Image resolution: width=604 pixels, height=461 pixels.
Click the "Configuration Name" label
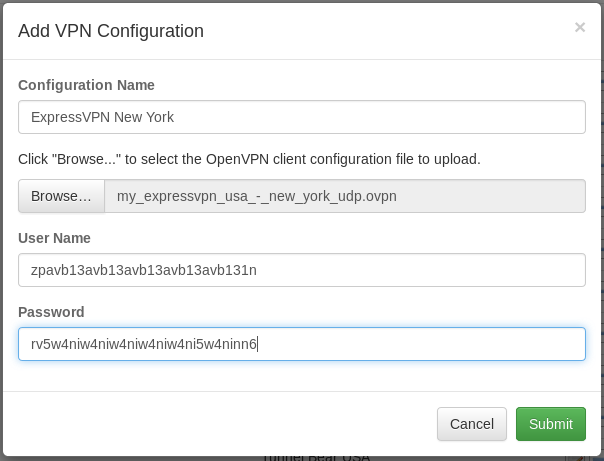(86, 85)
